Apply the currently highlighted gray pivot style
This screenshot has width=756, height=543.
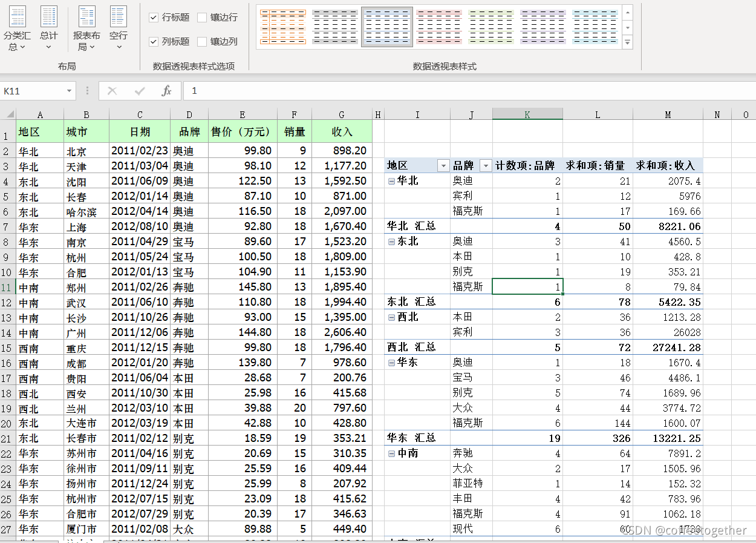tap(387, 27)
